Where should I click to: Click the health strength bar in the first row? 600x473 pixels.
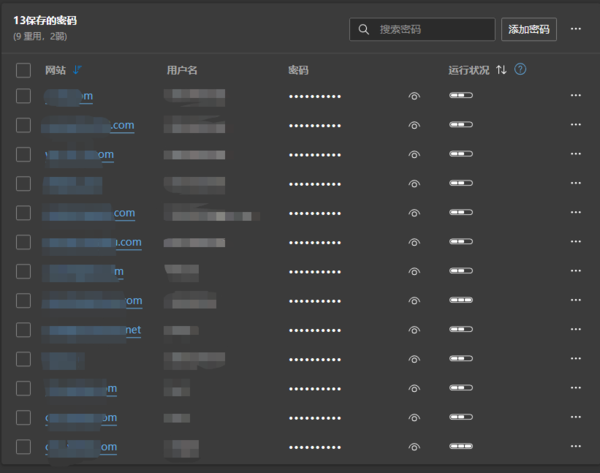tap(460, 96)
